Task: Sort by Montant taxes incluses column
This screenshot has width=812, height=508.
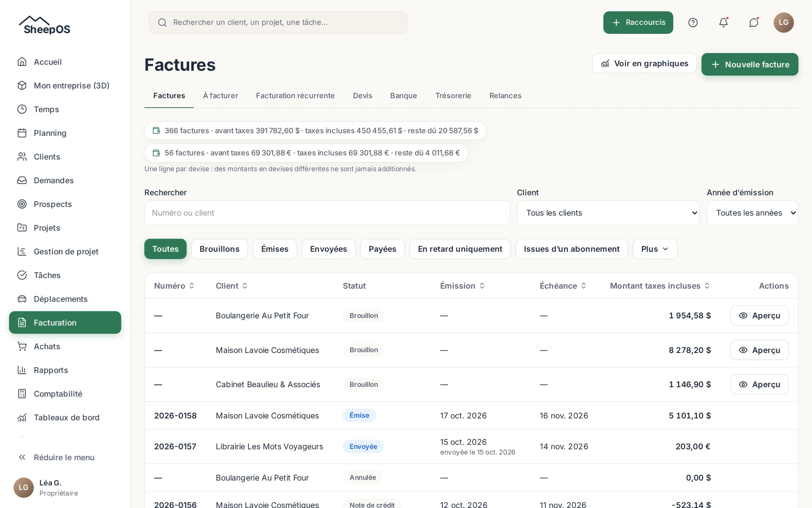Action: pos(660,286)
